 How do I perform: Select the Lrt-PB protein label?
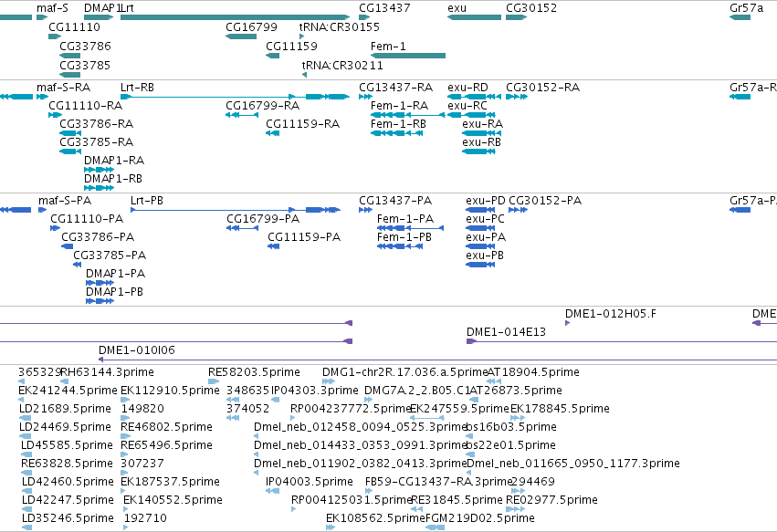147,200
